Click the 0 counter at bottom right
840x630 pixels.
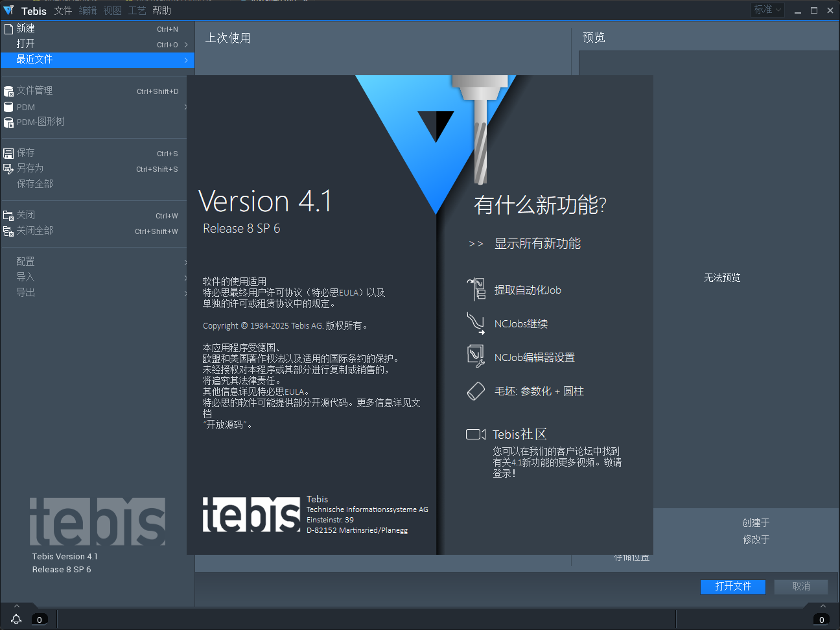coord(821,620)
